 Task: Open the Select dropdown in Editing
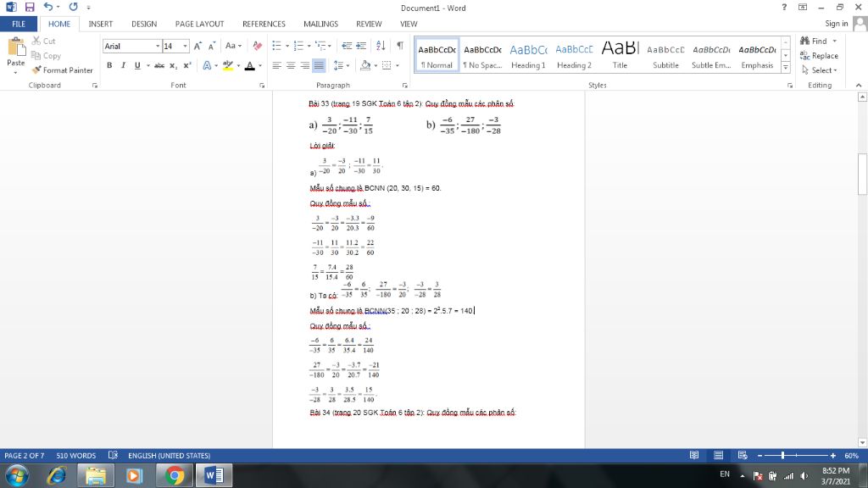pos(820,70)
